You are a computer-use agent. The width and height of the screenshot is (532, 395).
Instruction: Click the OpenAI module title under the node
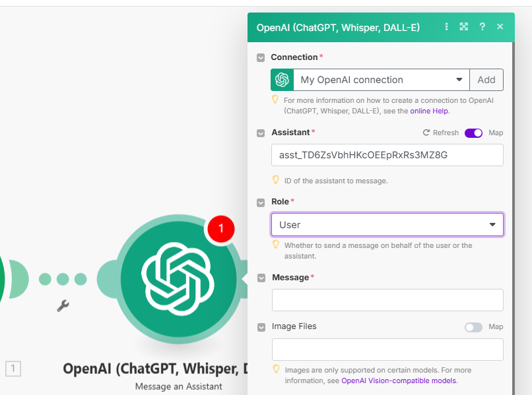pos(155,369)
